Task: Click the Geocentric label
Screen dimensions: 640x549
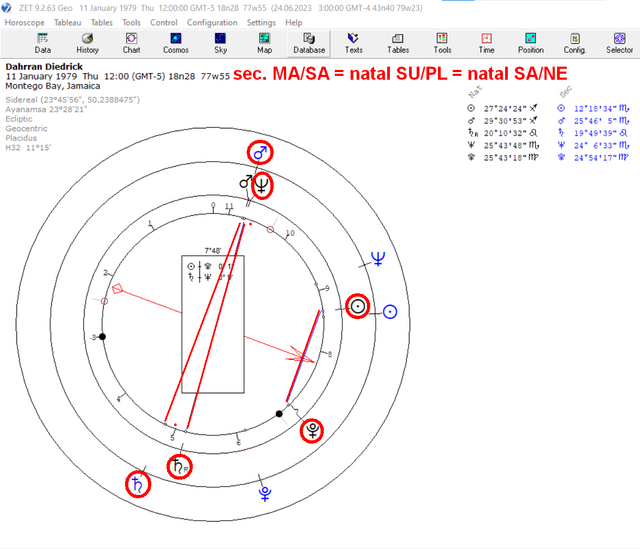Action: tap(26, 129)
